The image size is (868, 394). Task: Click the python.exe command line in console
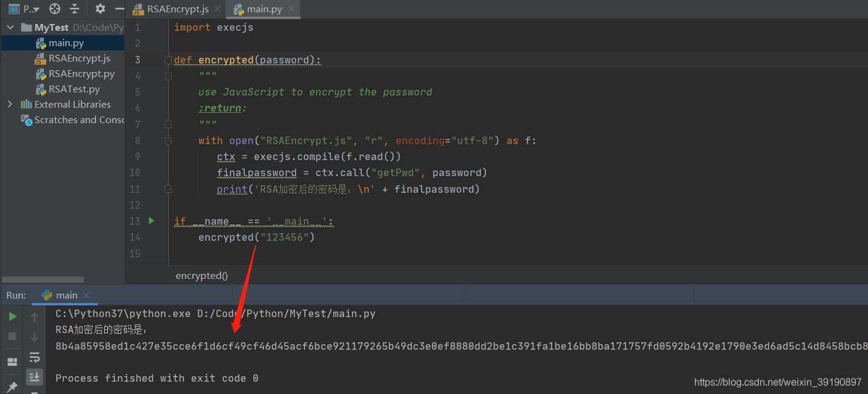tap(216, 314)
